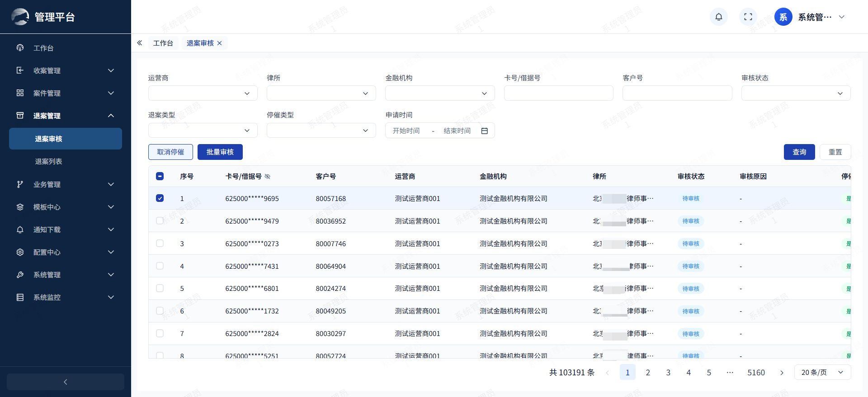
Task: Toggle the select-all header checkbox
Action: click(160, 176)
